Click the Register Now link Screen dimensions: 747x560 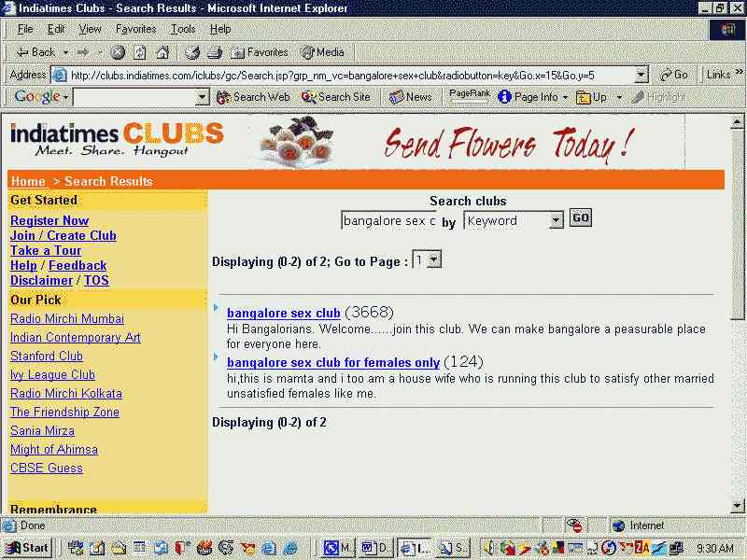(x=49, y=220)
